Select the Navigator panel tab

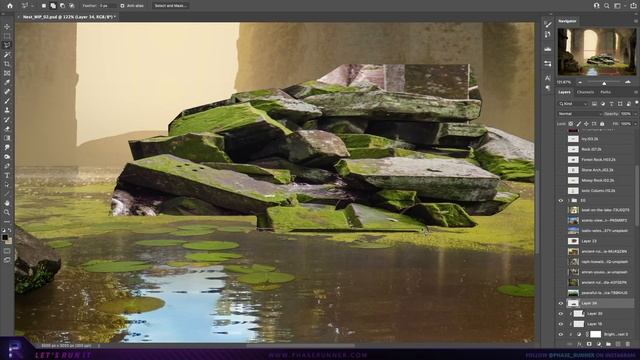pos(567,21)
